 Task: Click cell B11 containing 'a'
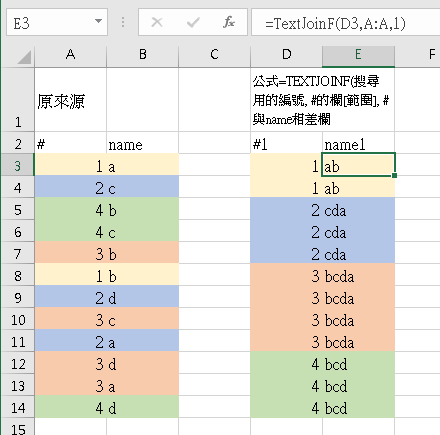pos(143,341)
